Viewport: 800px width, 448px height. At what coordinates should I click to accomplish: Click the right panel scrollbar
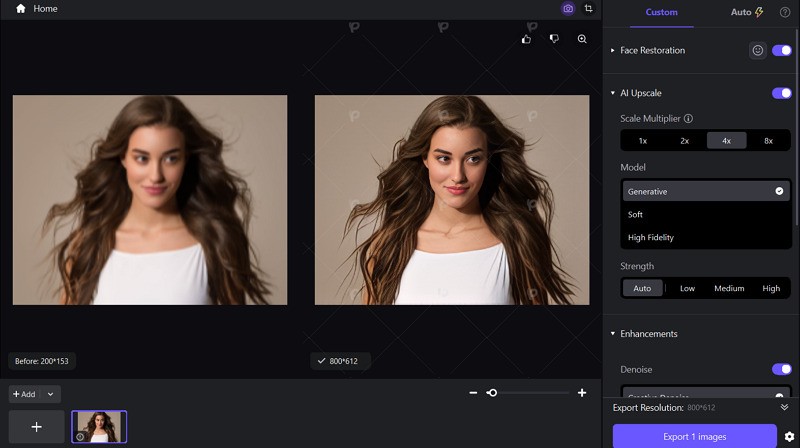[x=797, y=128]
